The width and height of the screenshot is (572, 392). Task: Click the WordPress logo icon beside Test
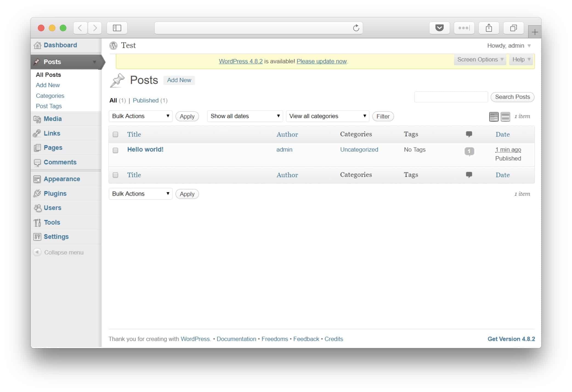coord(113,46)
